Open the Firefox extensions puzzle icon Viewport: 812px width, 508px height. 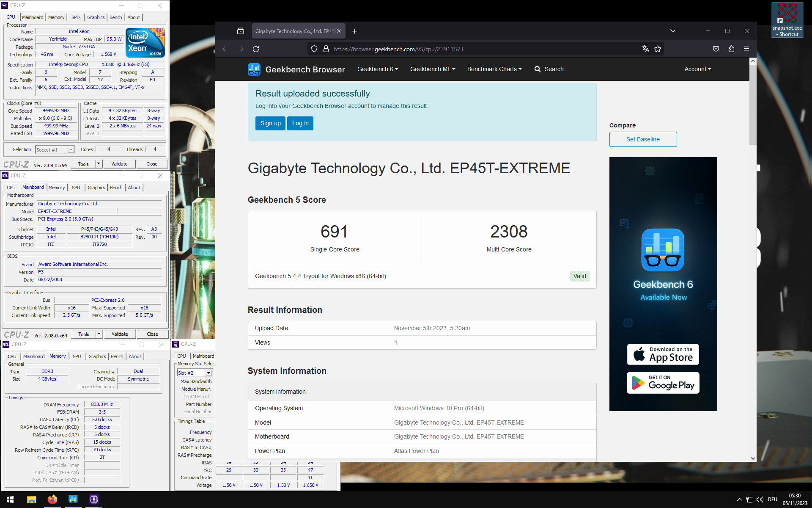pyautogui.click(x=731, y=49)
